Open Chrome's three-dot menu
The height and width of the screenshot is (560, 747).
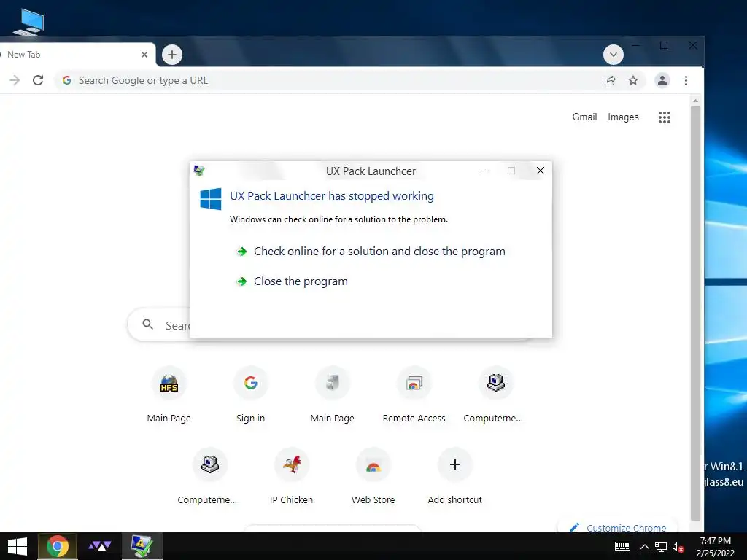pyautogui.click(x=686, y=80)
